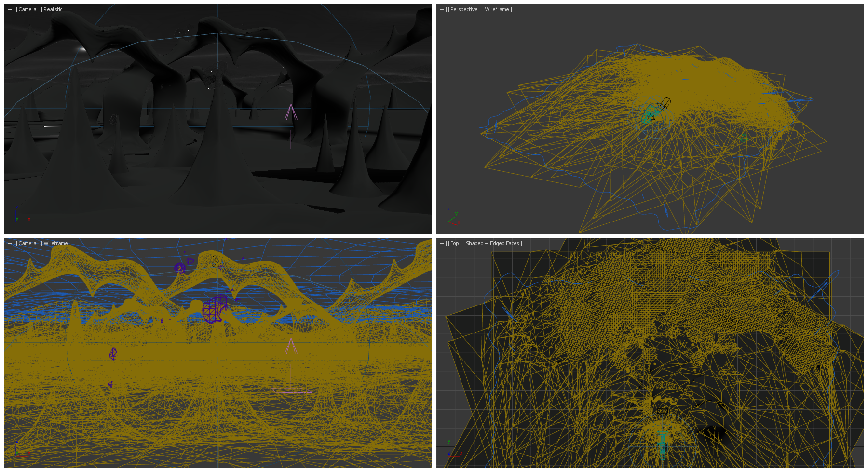This screenshot has width=868, height=472.
Task: Select the teal wireframe object in Top viewport
Action: (x=663, y=443)
